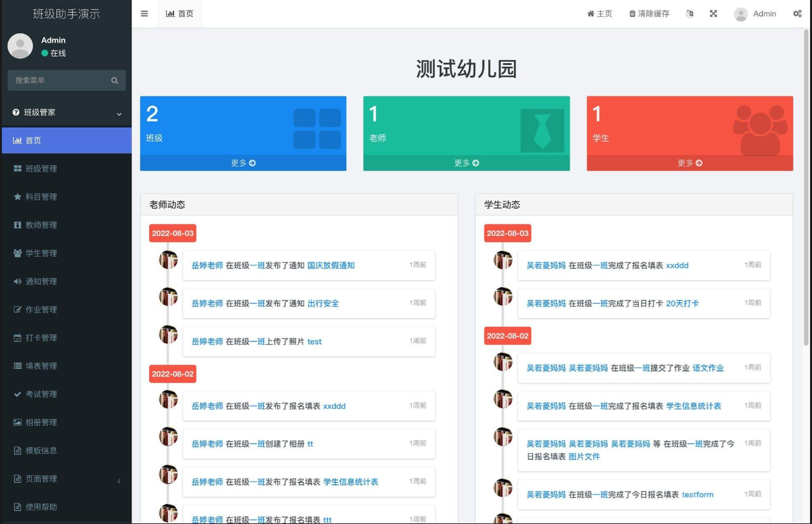The image size is (812, 524).
Task: Open the 国庆放假通知 notice link
Action: pos(332,265)
